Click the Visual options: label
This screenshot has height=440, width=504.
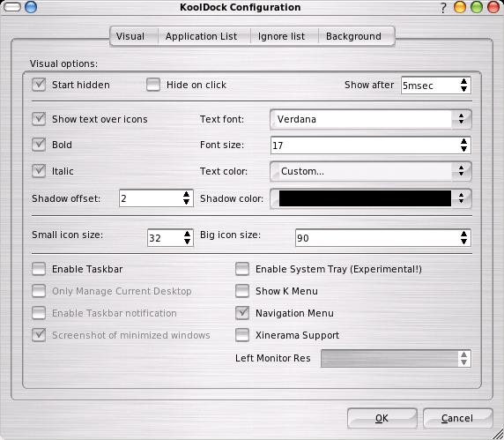(63, 63)
